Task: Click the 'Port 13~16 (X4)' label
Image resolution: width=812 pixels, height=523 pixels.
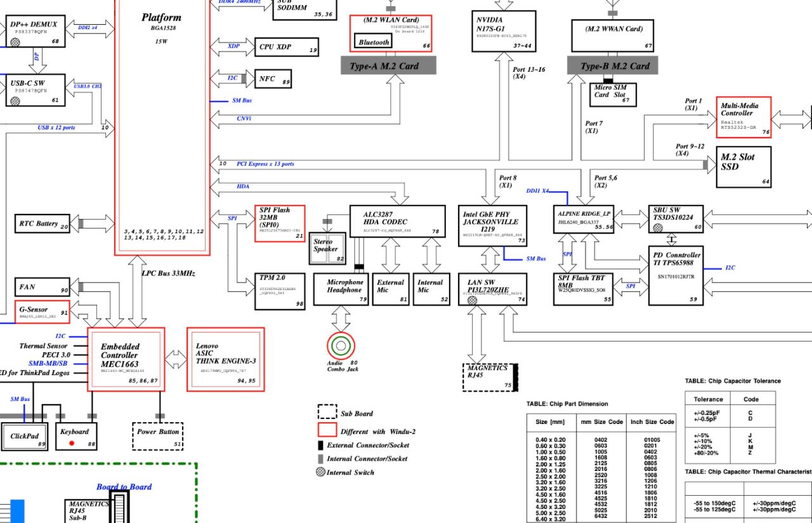Action: (528, 73)
